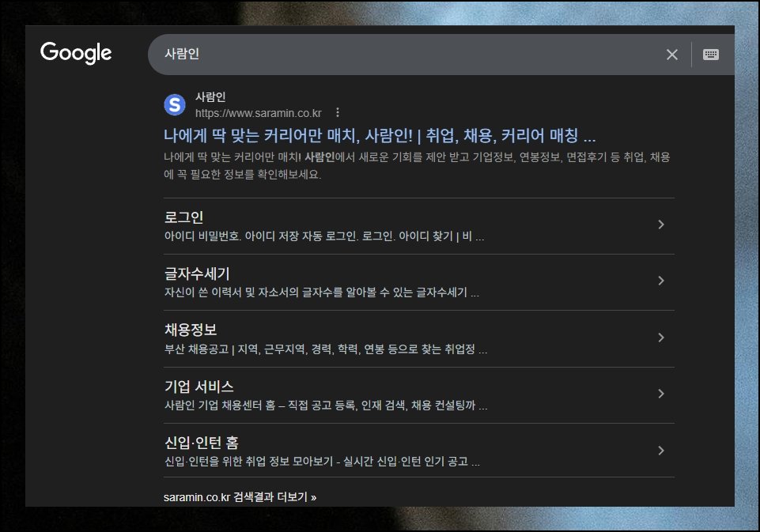
Task: Click the https://www.saramin.co.kr URL text
Action: (x=259, y=113)
